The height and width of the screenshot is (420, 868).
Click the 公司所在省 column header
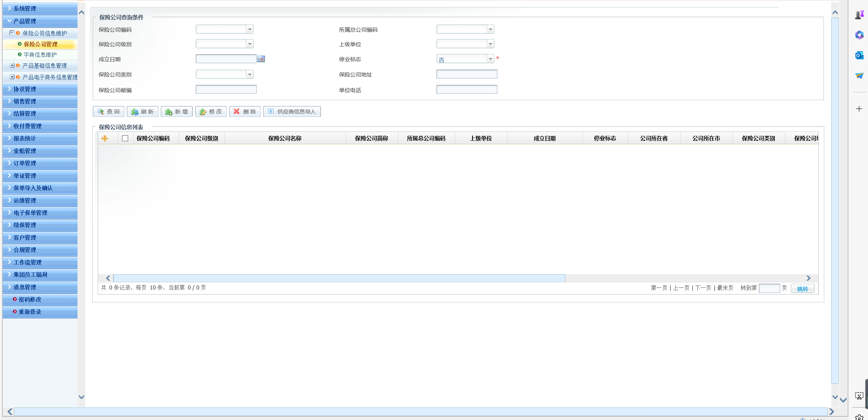click(x=654, y=138)
